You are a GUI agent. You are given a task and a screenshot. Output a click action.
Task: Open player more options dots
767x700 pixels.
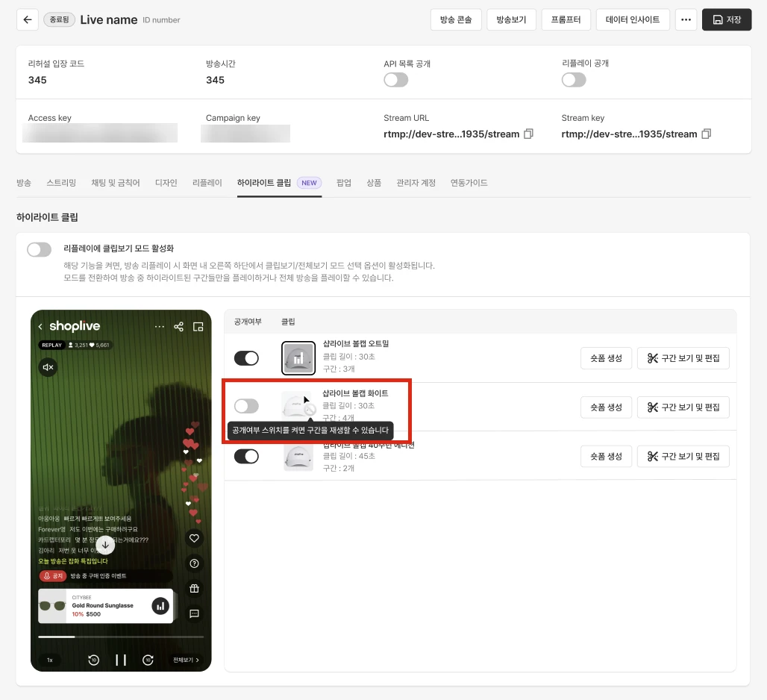pos(160,326)
